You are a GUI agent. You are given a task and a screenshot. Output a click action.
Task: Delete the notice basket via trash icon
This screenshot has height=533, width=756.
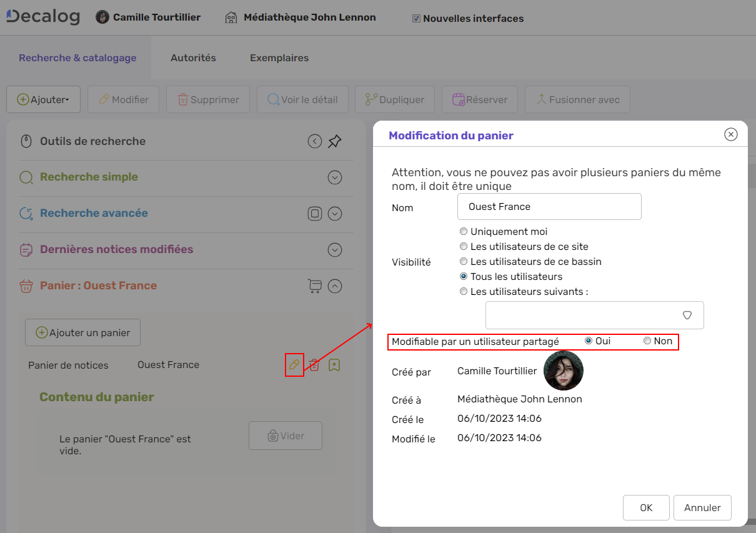(314, 365)
